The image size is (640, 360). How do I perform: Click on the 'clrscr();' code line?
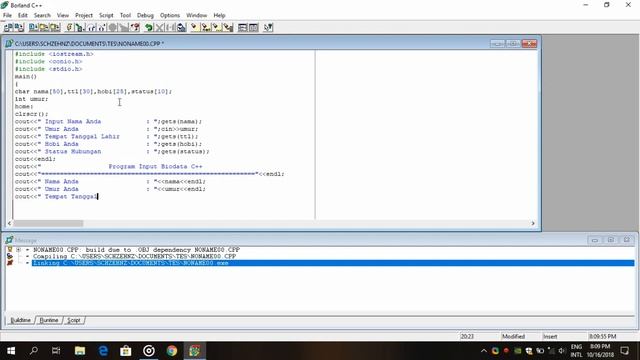point(31,114)
